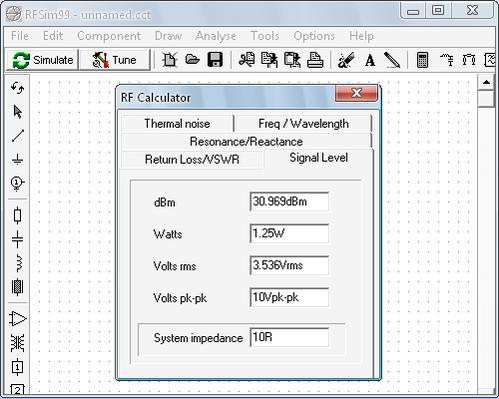Create a new circuit file icon
This screenshot has height=399, width=499.
(x=169, y=60)
